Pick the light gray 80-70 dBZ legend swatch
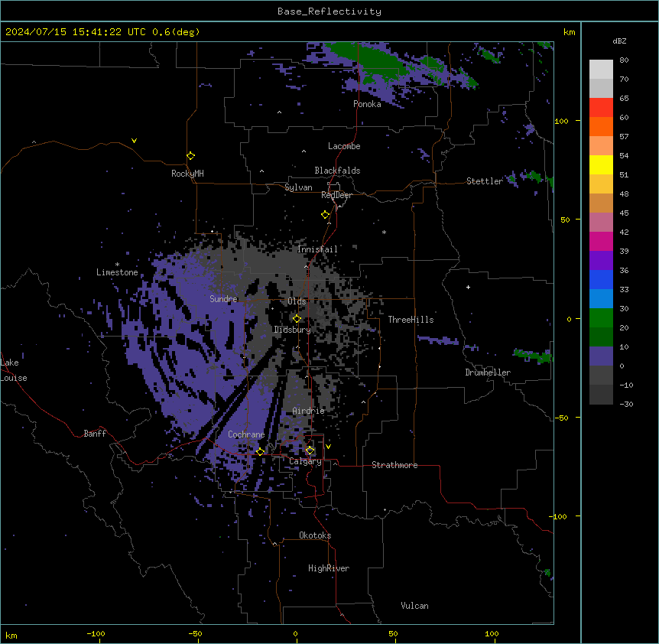The image size is (659, 644). point(601,70)
